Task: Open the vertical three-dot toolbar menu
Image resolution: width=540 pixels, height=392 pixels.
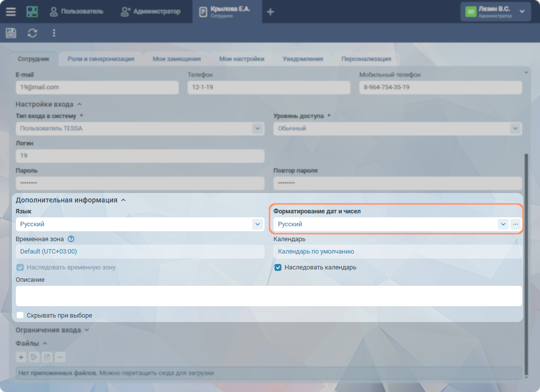Action: 54,33
